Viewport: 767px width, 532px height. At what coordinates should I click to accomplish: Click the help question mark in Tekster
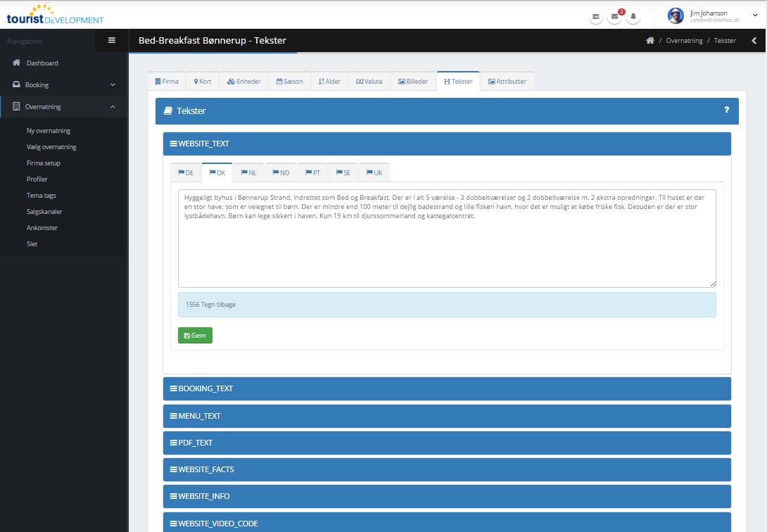pos(726,110)
